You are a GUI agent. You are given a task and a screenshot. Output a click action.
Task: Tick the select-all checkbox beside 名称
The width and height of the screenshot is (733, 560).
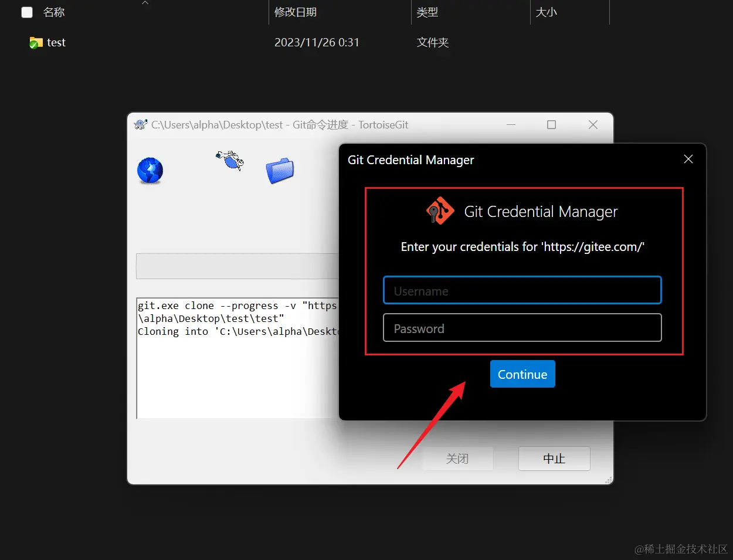(27, 12)
